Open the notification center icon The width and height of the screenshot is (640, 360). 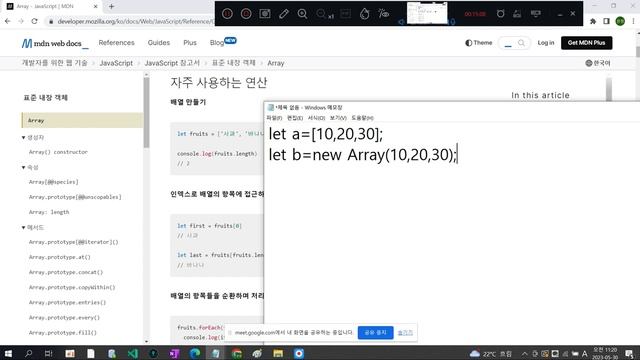click(x=630, y=353)
